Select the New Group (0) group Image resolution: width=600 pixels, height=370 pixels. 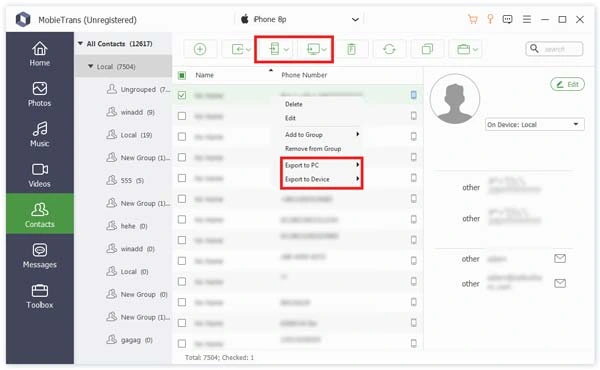[x=137, y=294]
